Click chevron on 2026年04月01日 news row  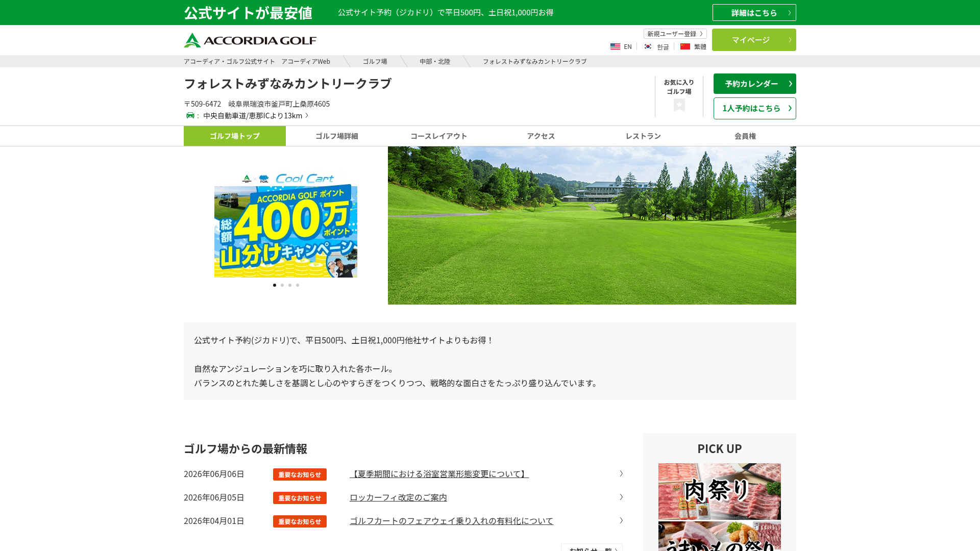coord(621,520)
